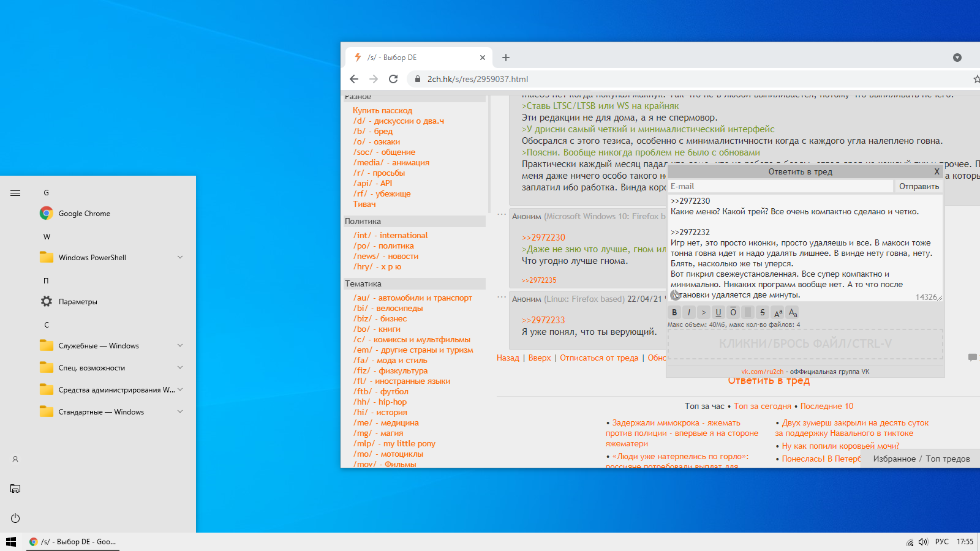980x551 pixels.
Task: Go forward using the Chrome forward arrow
Action: (x=374, y=79)
